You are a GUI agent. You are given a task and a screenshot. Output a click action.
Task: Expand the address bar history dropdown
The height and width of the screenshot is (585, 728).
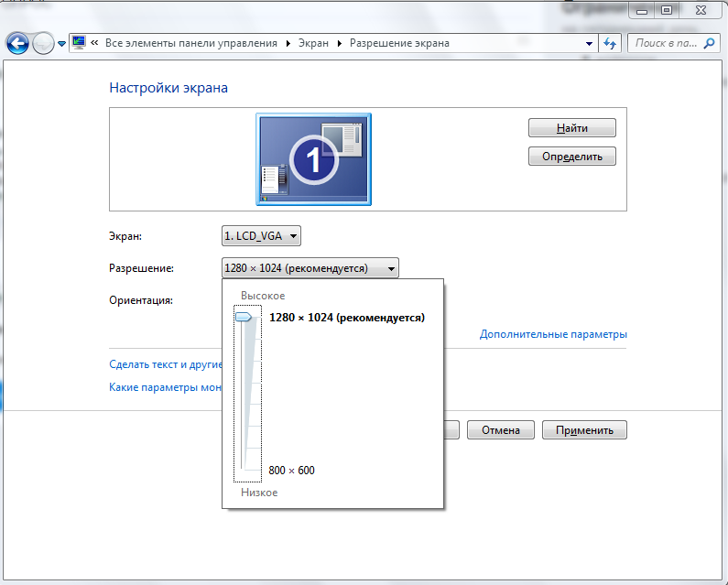tap(589, 44)
